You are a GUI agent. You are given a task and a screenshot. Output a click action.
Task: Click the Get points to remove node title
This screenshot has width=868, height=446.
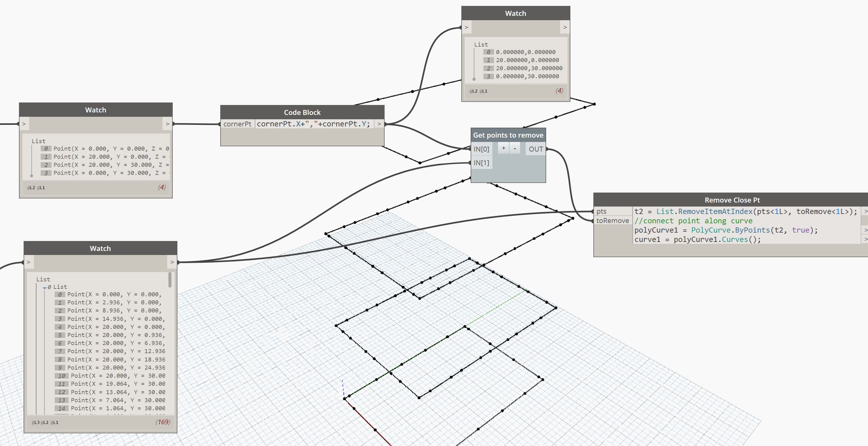click(508, 135)
